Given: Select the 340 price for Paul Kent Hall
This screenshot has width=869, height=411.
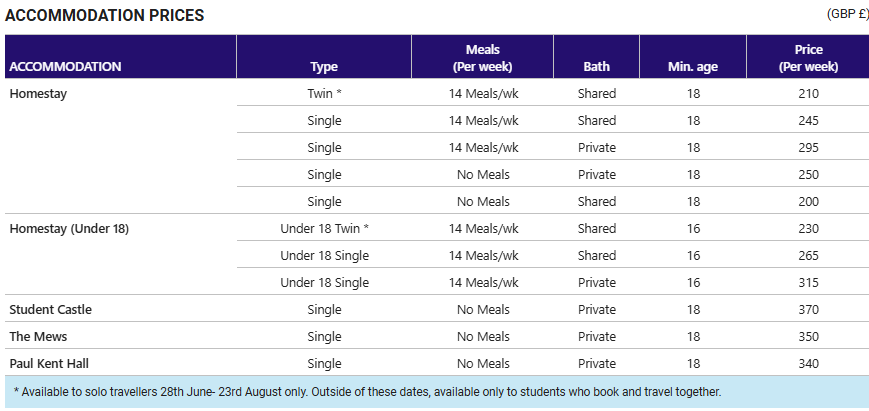Looking at the screenshot, I should click(x=809, y=363).
